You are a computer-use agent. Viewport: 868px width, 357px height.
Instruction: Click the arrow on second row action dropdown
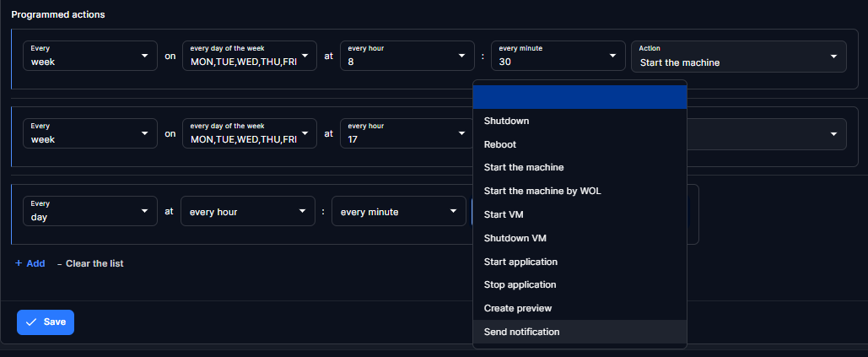coord(833,134)
